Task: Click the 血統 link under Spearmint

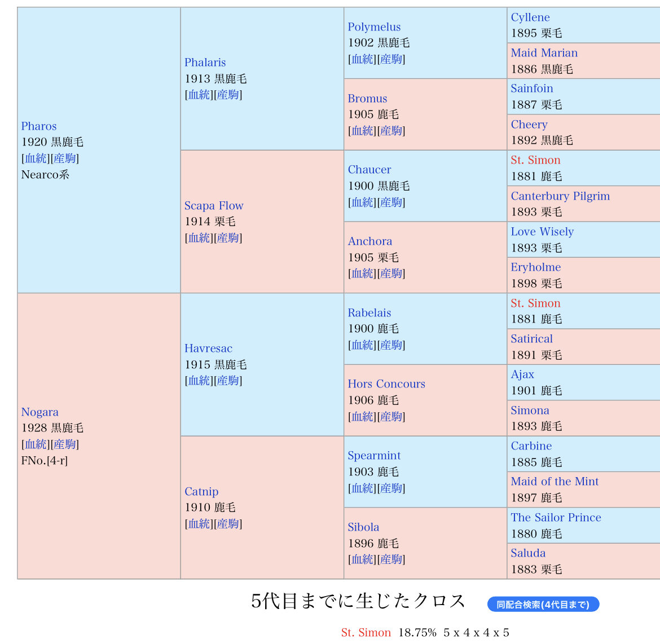Action: (x=362, y=488)
